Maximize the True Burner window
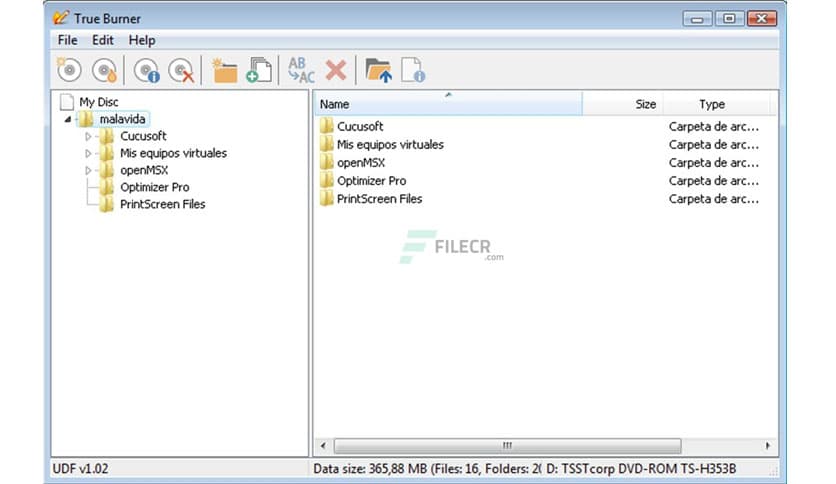Viewport: 836px width, 484px height. pos(729,19)
